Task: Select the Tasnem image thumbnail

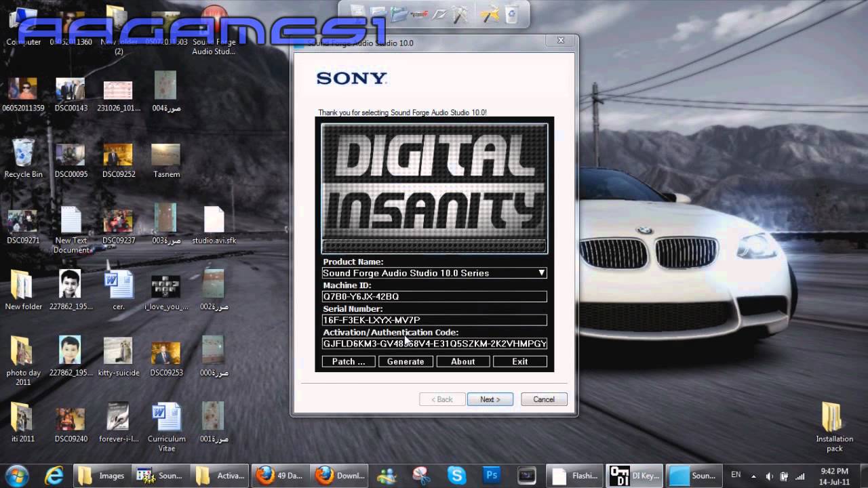Action: point(166,160)
